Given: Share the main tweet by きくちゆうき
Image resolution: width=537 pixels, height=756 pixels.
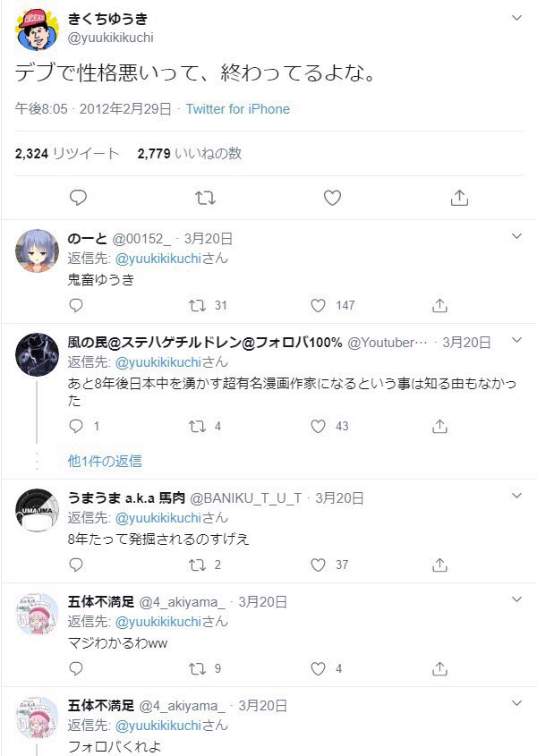Looking at the screenshot, I should point(459,198).
